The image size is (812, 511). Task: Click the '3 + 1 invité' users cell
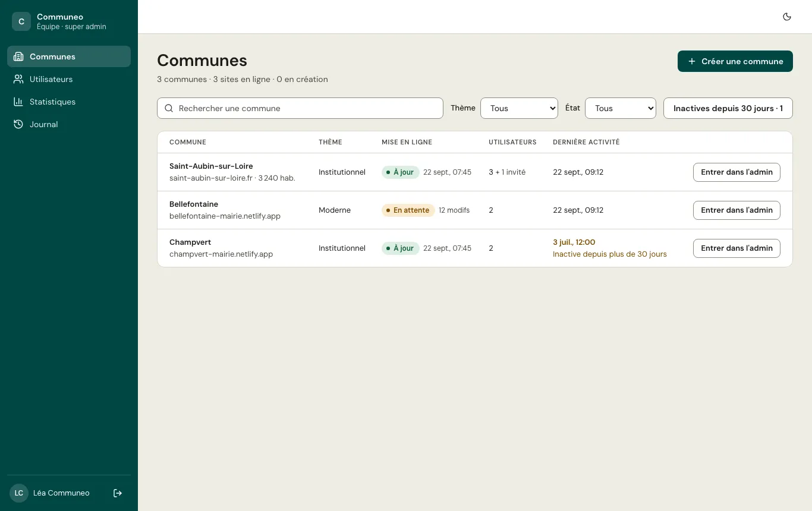(507, 172)
